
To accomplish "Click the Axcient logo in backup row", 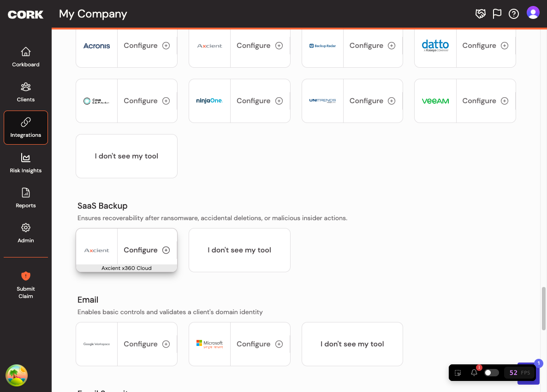I will 210,46.
